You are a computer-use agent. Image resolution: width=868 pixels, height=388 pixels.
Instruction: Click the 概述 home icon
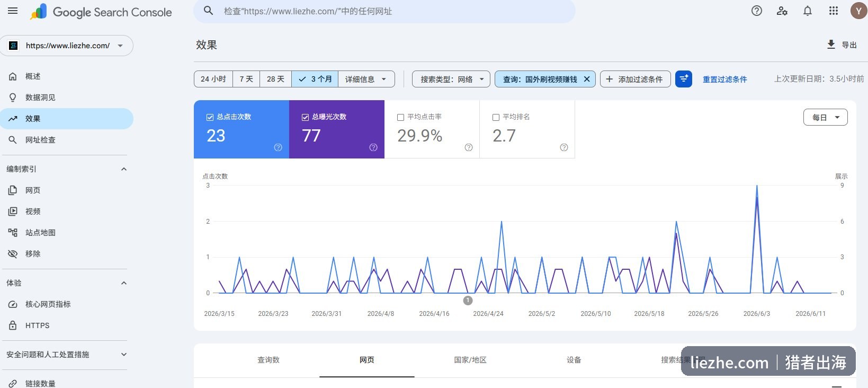(13, 76)
